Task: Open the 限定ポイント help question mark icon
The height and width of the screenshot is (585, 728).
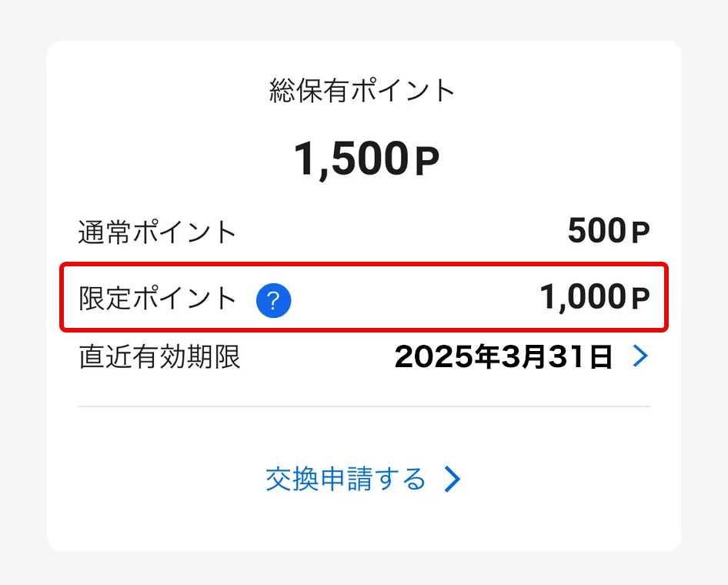Action: pos(275,300)
